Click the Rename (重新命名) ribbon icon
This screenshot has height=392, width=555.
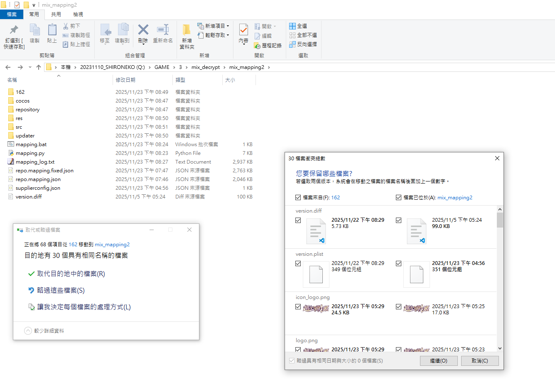pyautogui.click(x=162, y=31)
